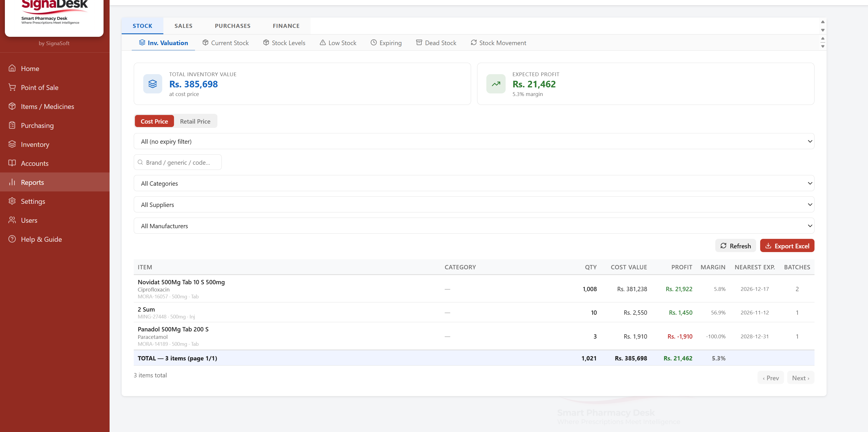Click the Export Excel button
The image size is (868, 432).
pyautogui.click(x=787, y=246)
